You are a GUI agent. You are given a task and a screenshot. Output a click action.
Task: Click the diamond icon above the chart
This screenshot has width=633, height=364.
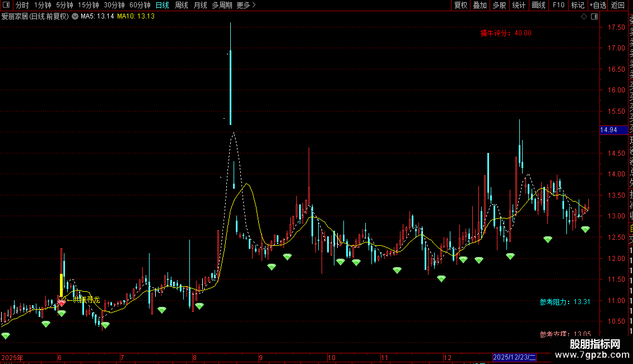tap(584, 17)
